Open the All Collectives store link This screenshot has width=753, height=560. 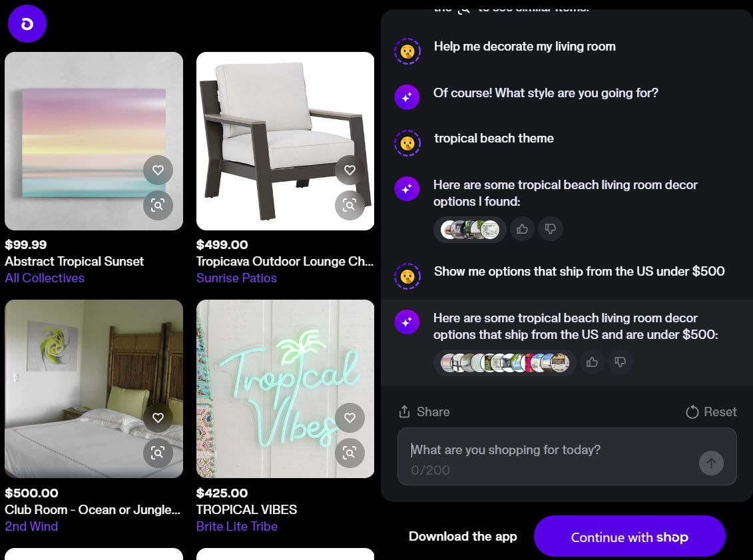[x=45, y=278]
